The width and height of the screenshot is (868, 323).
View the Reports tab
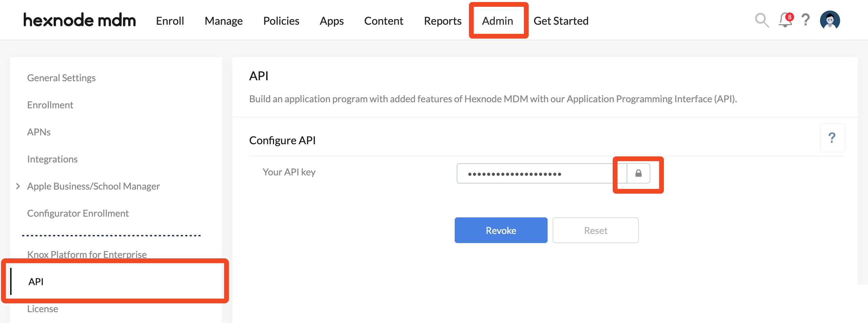coord(442,21)
